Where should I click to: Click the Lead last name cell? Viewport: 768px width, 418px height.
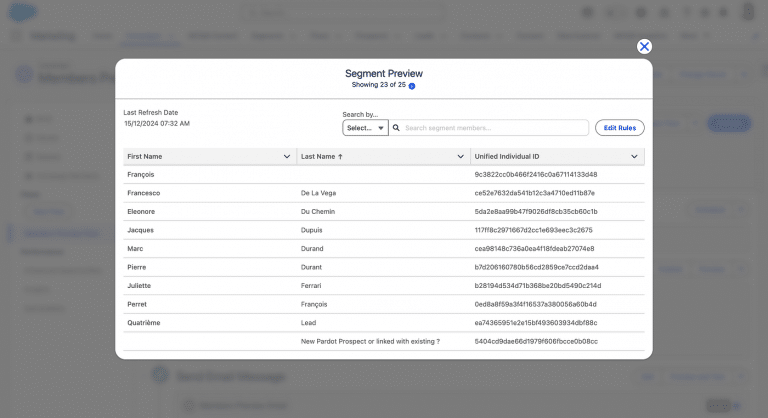tap(309, 323)
